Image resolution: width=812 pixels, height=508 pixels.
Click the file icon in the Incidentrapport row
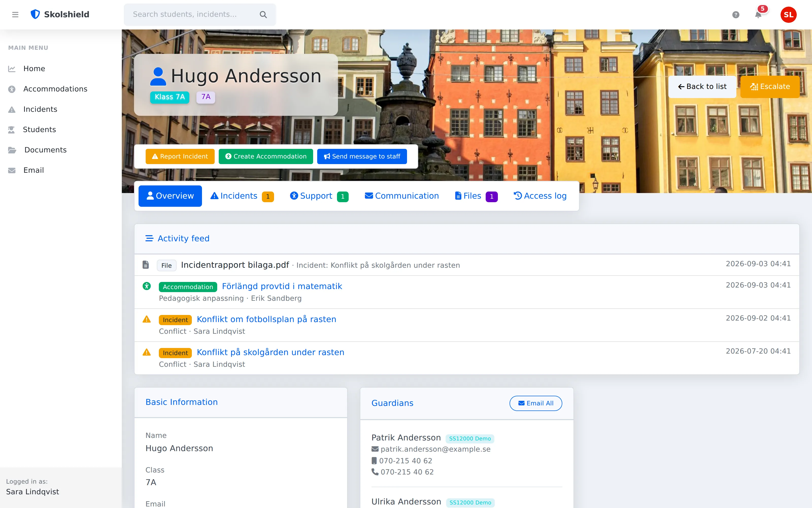click(146, 265)
